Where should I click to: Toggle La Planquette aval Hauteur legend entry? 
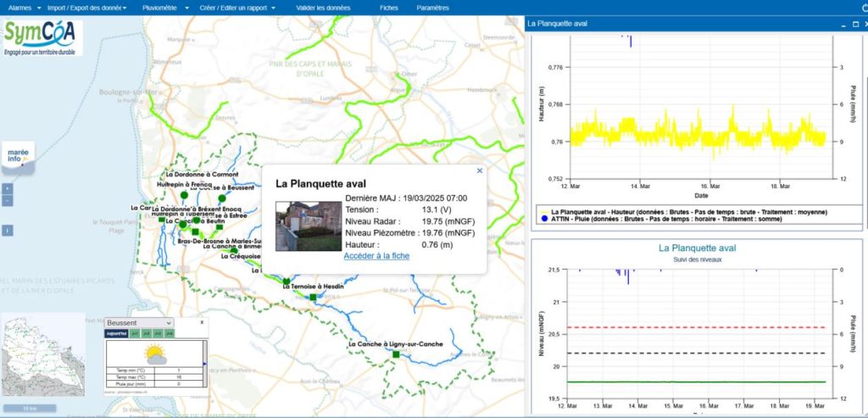tap(542, 211)
